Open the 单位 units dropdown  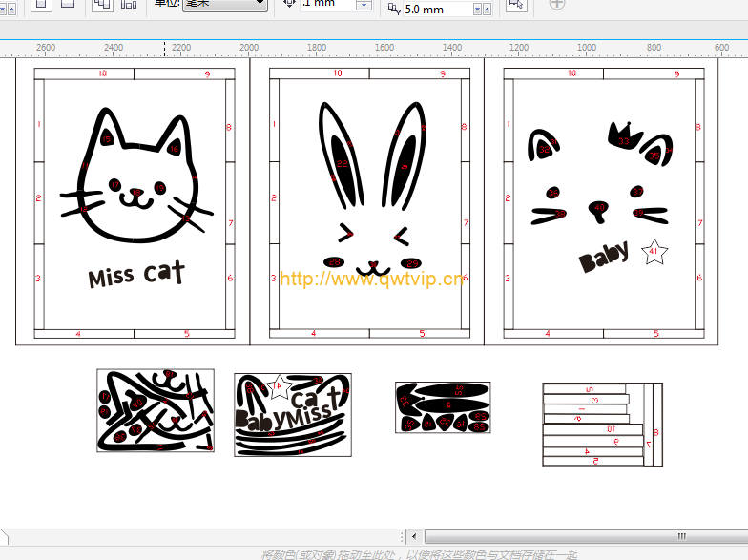pos(225,4)
